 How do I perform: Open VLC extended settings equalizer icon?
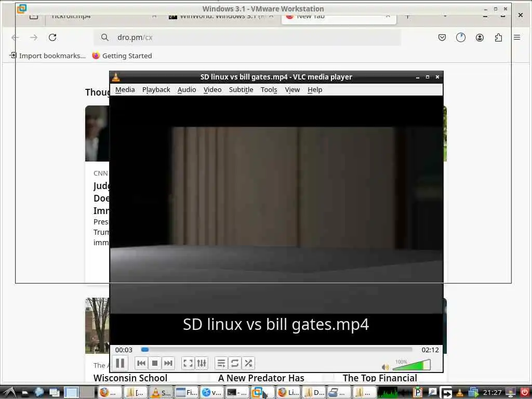click(x=202, y=363)
